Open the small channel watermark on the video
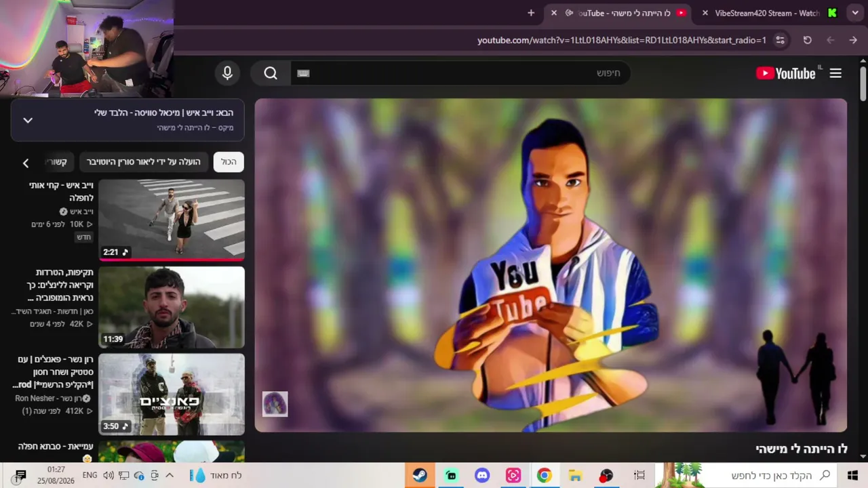This screenshot has width=868, height=488. click(x=275, y=404)
